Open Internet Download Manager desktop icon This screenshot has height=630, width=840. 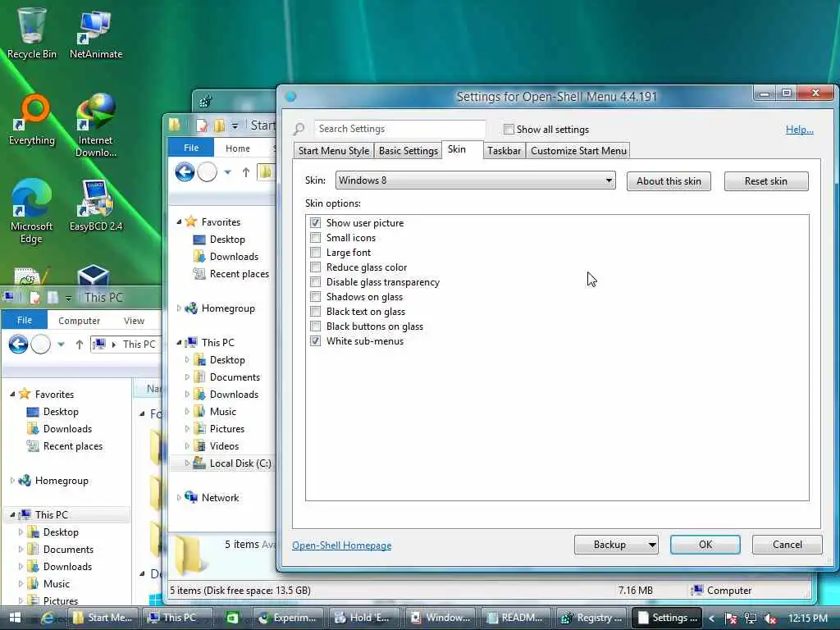[95, 125]
